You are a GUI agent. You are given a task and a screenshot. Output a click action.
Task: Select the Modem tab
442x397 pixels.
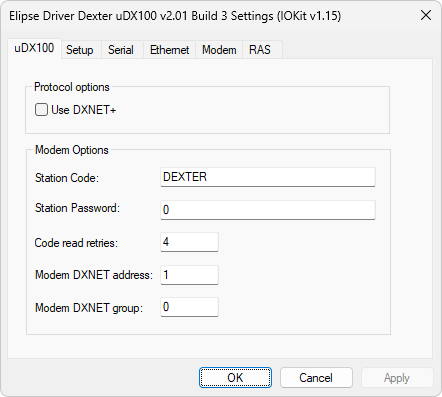(219, 50)
